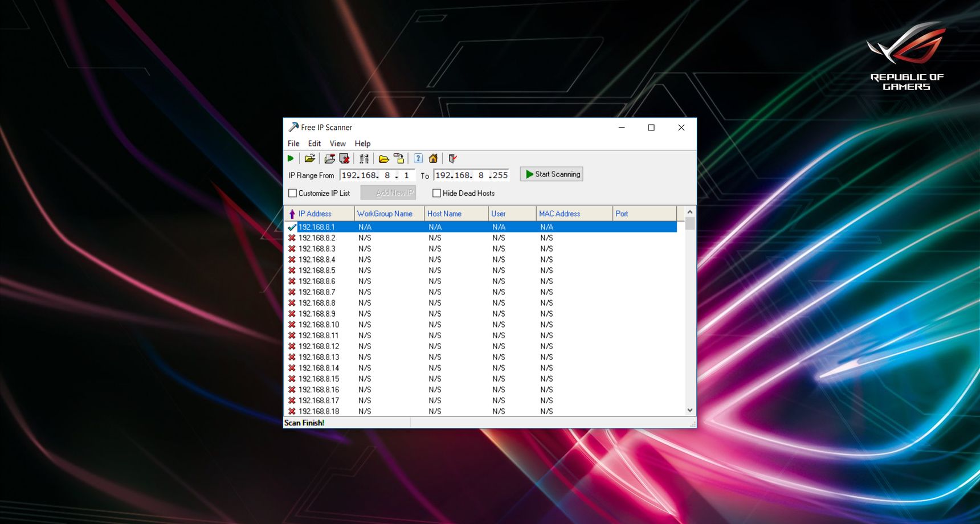Viewport: 980px width, 524px height.
Task: Sort by the IP Address column header
Action: tap(319, 214)
